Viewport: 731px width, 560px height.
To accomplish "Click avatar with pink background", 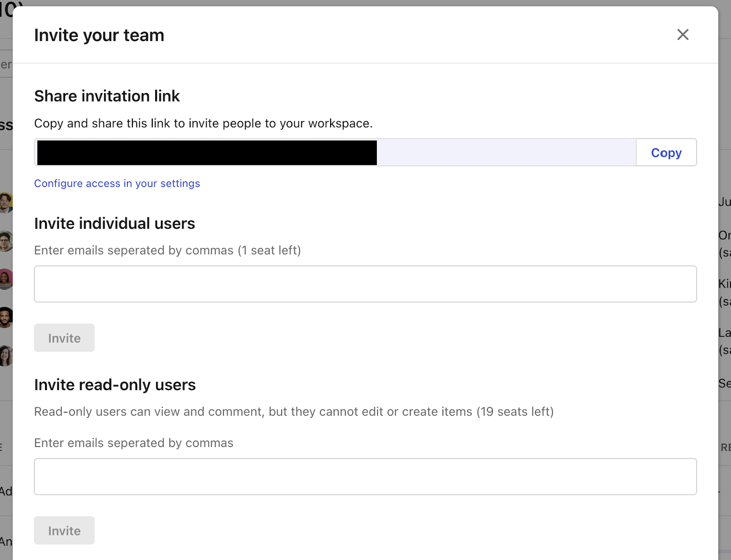I will [x=6, y=279].
